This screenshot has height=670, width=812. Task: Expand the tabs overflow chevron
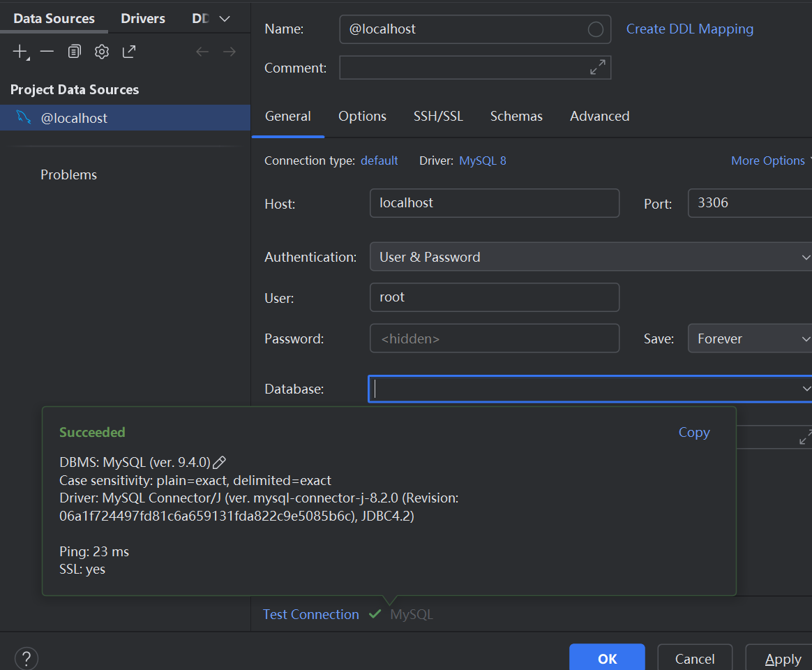point(225,19)
